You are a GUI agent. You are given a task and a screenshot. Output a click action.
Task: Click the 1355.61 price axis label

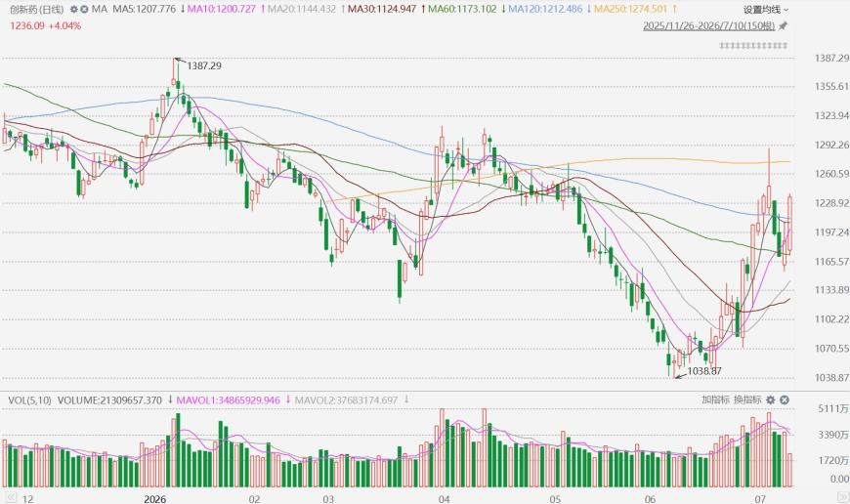(831, 87)
